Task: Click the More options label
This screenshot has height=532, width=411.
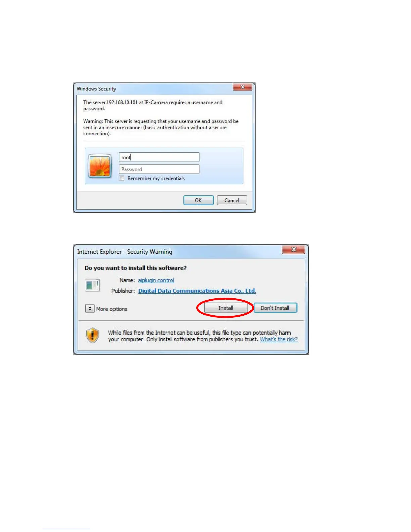Action: click(112, 309)
